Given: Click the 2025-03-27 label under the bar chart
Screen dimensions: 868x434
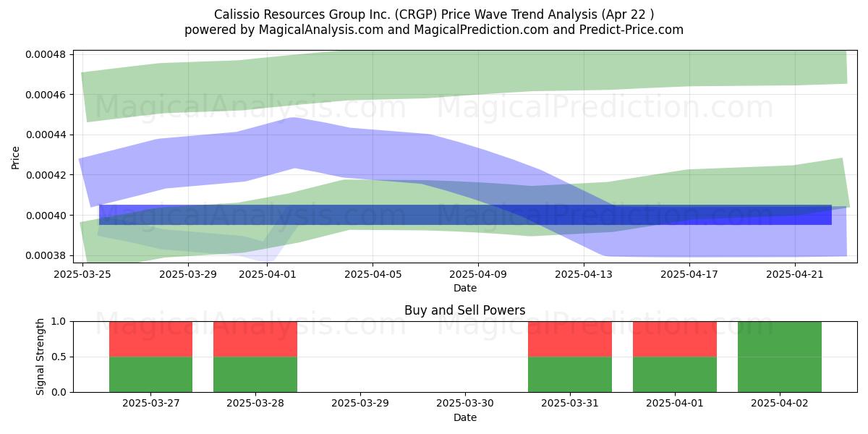Looking at the screenshot, I should (150, 404).
